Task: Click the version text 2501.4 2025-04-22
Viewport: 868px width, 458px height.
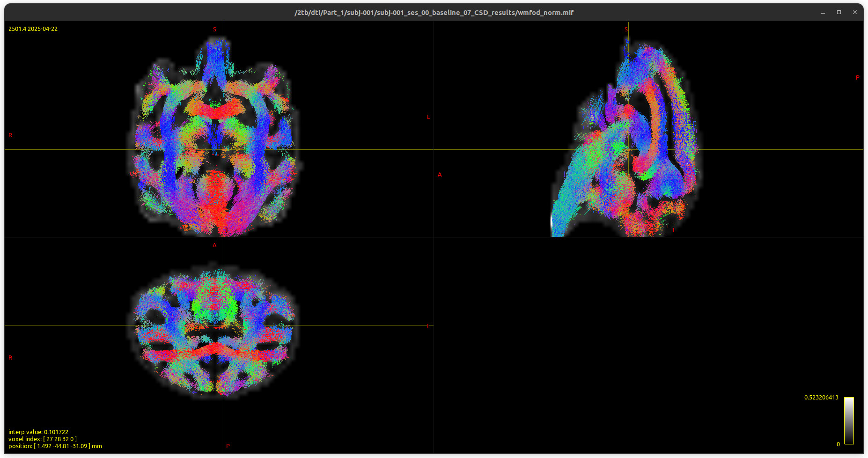Action: tap(33, 29)
